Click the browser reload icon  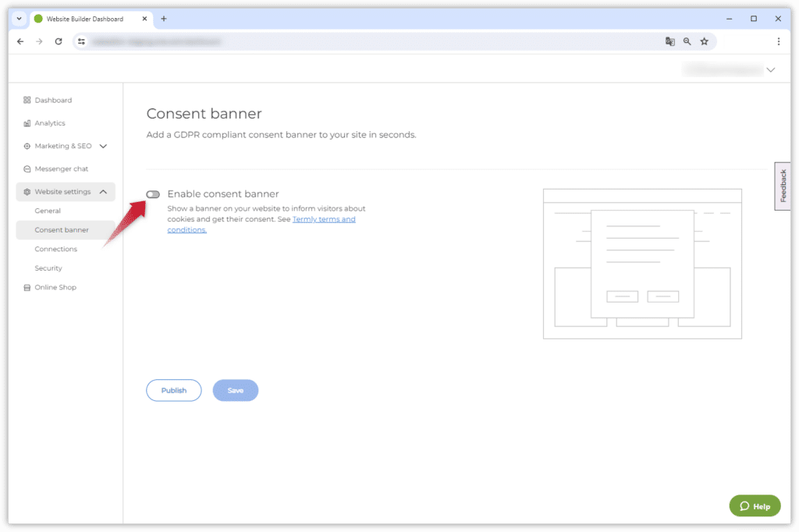(59, 41)
